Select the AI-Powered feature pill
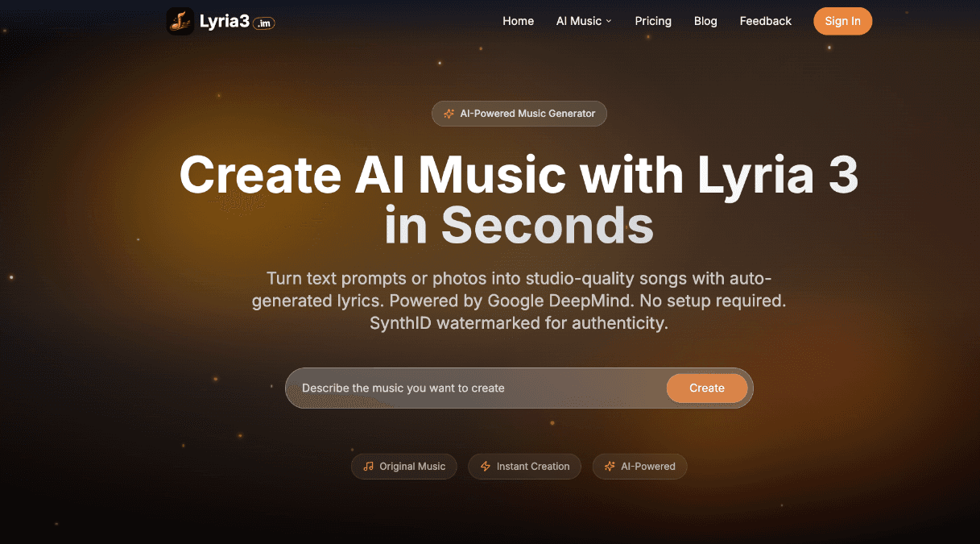 pos(640,467)
